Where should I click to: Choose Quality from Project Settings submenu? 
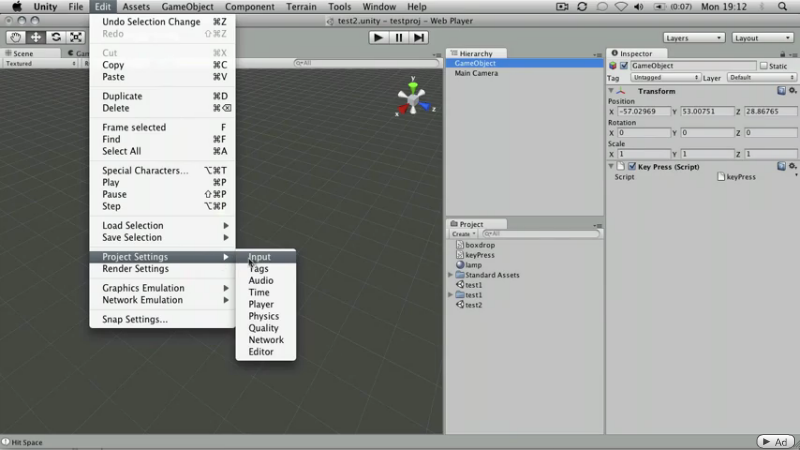[x=265, y=328]
